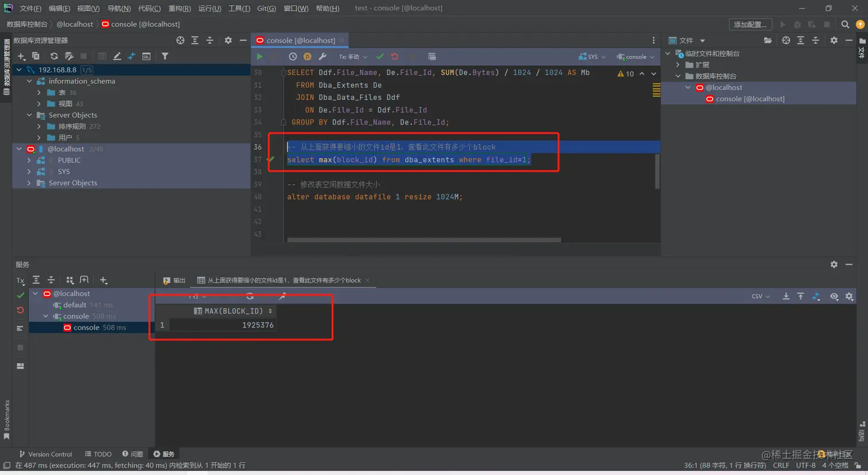Image resolution: width=868 pixels, height=475 pixels.
Task: Open the 重构(R) menu
Action: 180,8
